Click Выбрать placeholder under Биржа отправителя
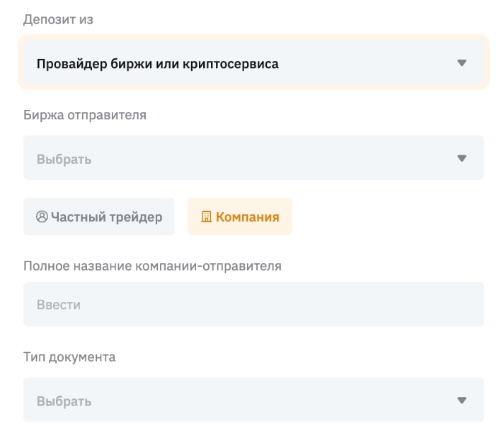The width and height of the screenshot is (504, 433). coord(64,159)
